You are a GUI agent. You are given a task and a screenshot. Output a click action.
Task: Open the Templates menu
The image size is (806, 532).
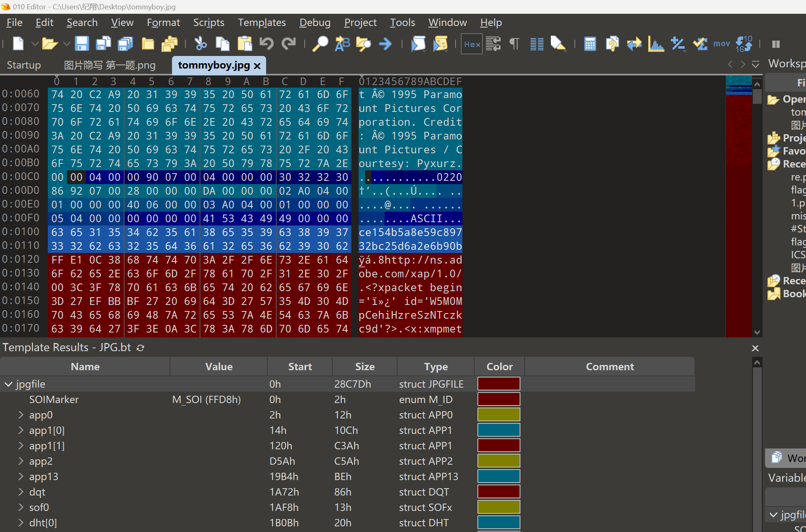(262, 23)
